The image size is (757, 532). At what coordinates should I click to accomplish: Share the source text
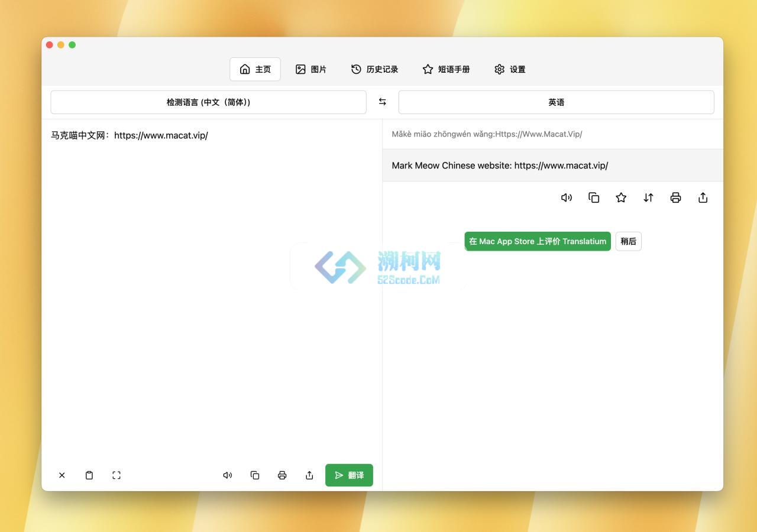pyautogui.click(x=309, y=475)
